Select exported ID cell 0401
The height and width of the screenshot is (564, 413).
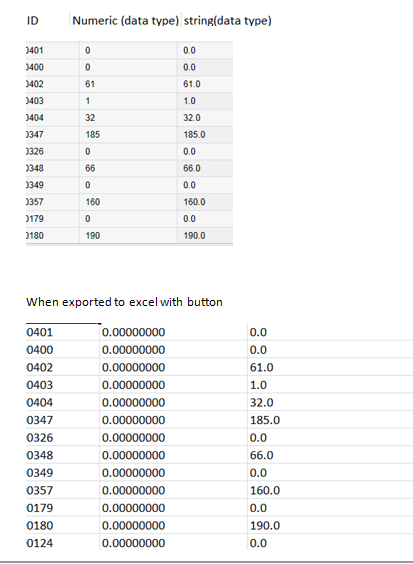[x=40, y=332]
